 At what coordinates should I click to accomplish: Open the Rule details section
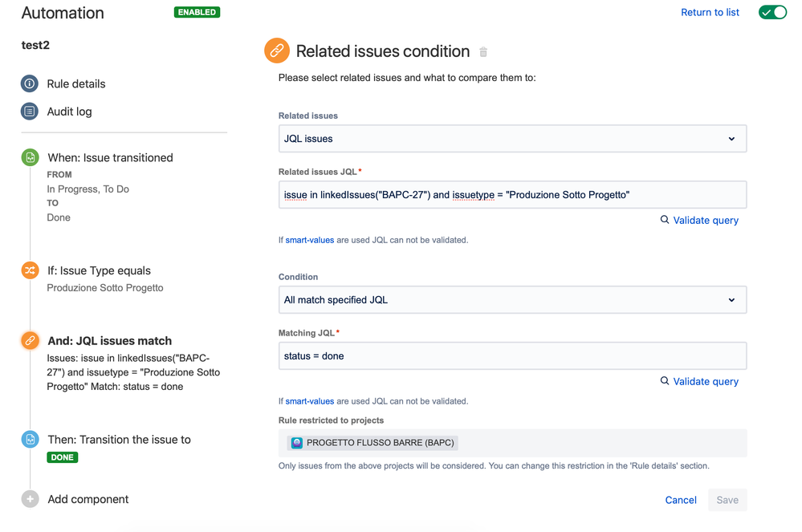coord(76,83)
